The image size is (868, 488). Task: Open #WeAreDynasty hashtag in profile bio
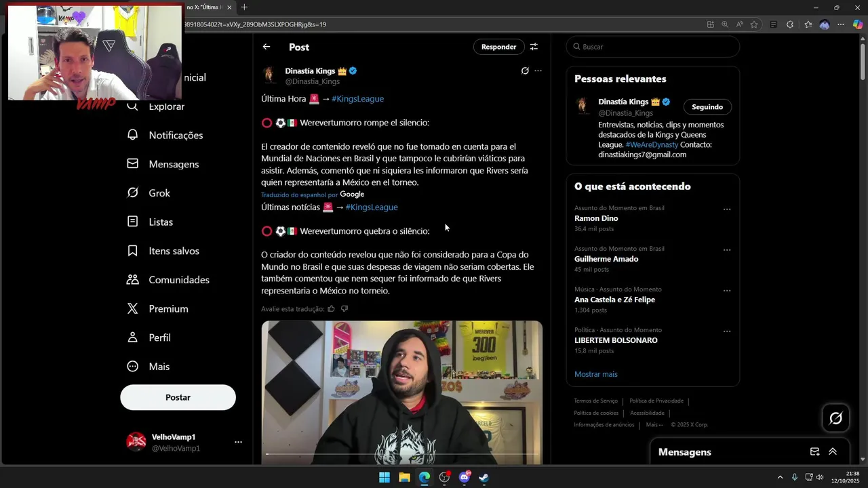(x=652, y=144)
